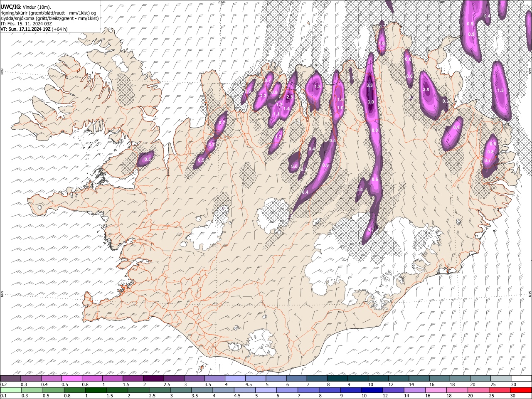Image resolution: width=532 pixels, height=399 pixels.
Task: Click the 1.8 snowfall value on map
Action: 318,86
